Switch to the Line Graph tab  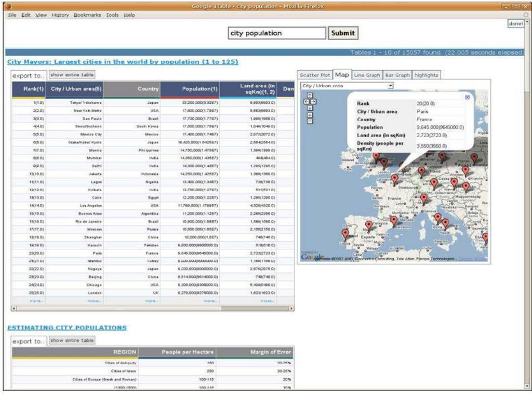pos(367,75)
